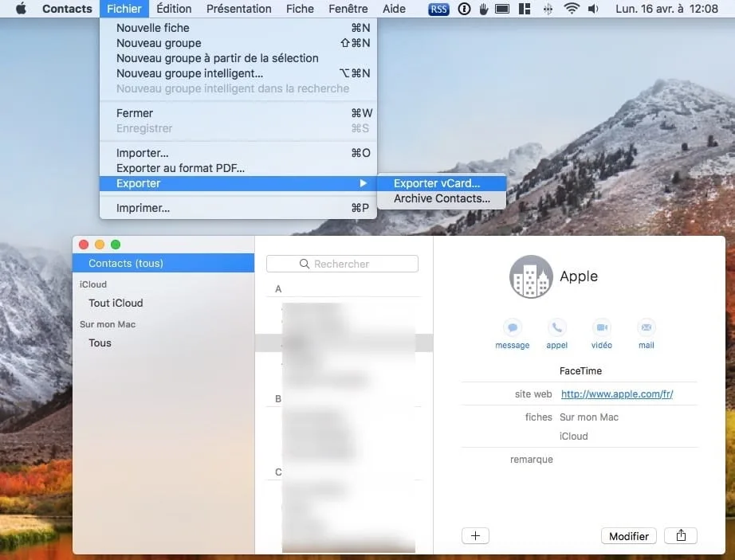Click the message icon on Apple's contact card

(x=512, y=328)
